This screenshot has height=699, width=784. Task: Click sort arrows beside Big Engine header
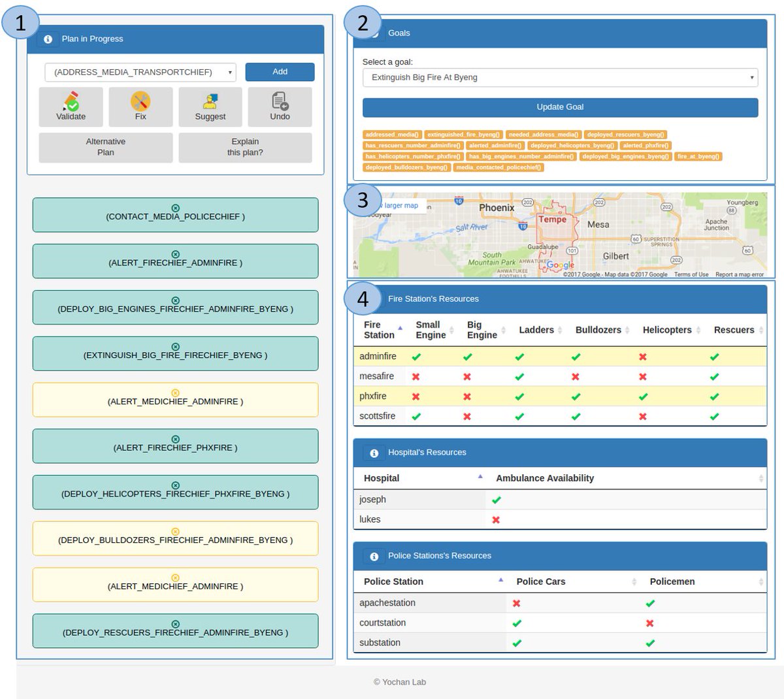point(503,330)
